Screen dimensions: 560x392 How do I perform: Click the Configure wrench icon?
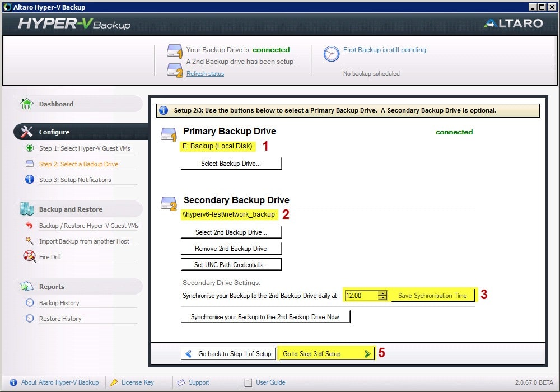pyautogui.click(x=27, y=132)
